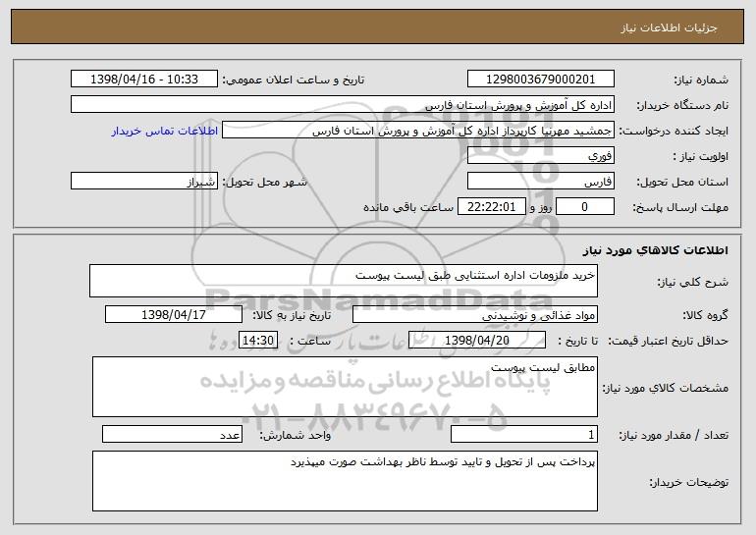Click the remaining time field 22:22:01
The height and width of the screenshot is (535, 756).
[x=491, y=207]
